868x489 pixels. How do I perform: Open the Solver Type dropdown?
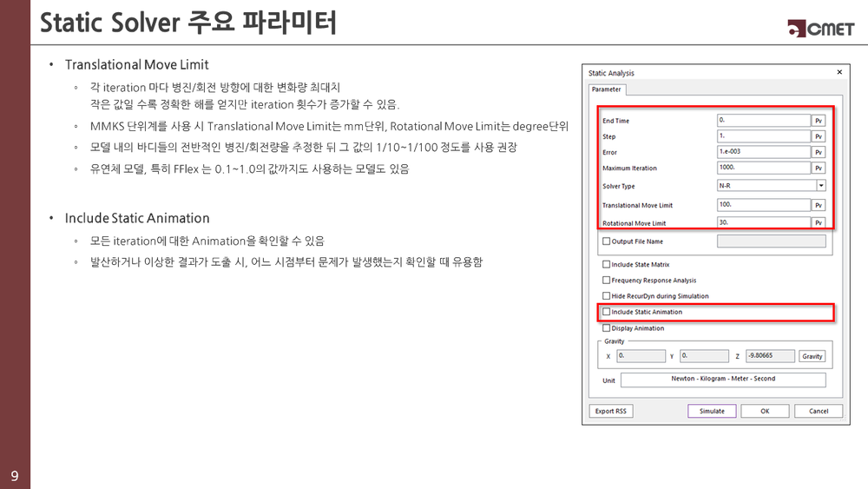point(820,186)
